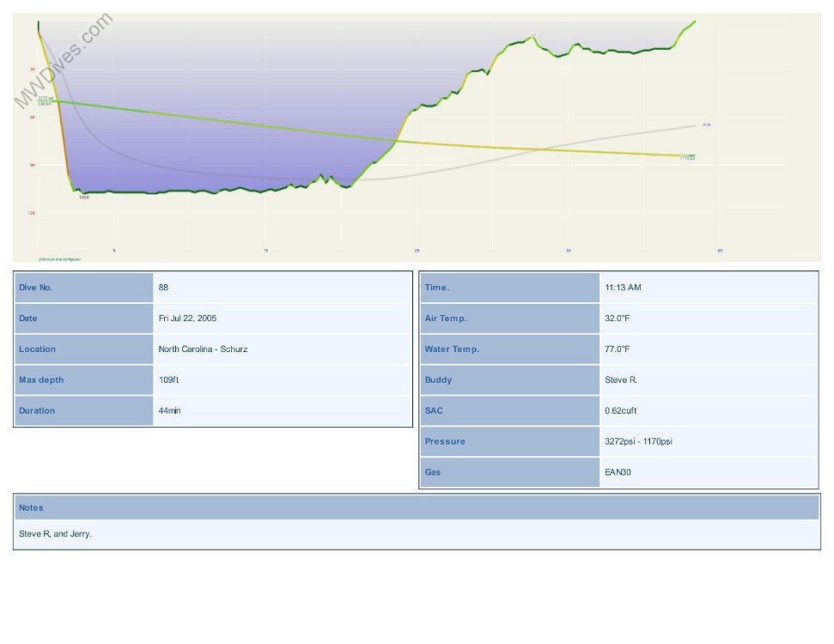Click the 'Gas' label cell

pos(510,472)
